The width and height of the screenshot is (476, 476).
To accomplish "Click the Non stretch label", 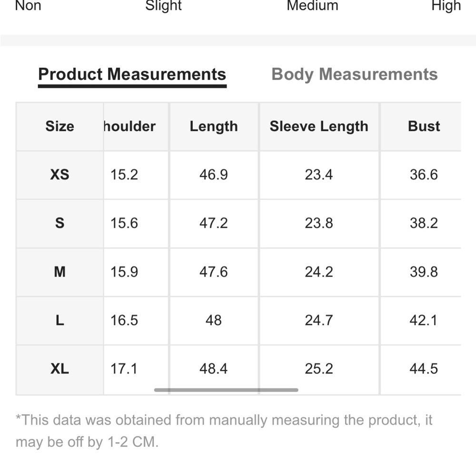I will pos(28,6).
